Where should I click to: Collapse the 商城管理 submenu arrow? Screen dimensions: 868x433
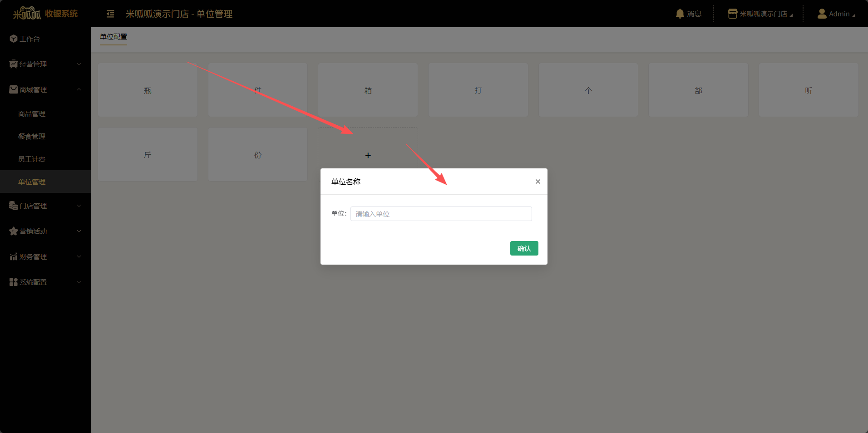79,90
